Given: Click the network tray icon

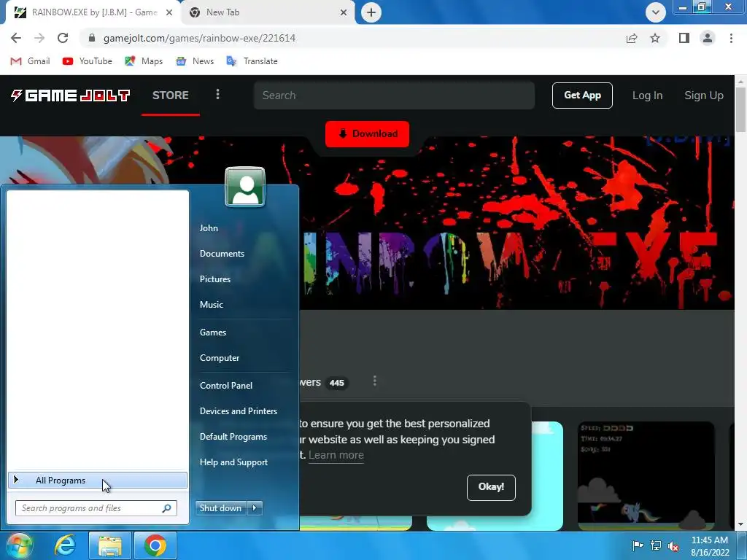Looking at the screenshot, I should click(x=656, y=545).
